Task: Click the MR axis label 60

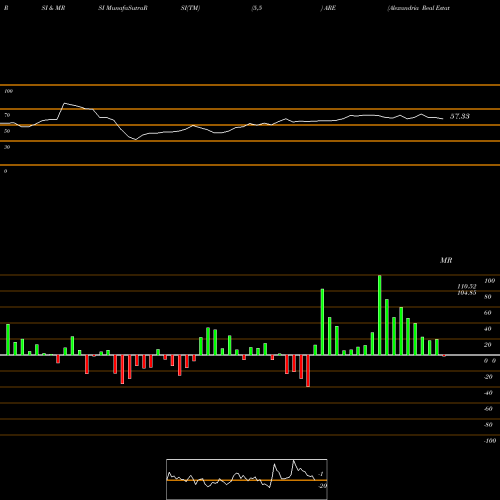Action: (x=488, y=313)
